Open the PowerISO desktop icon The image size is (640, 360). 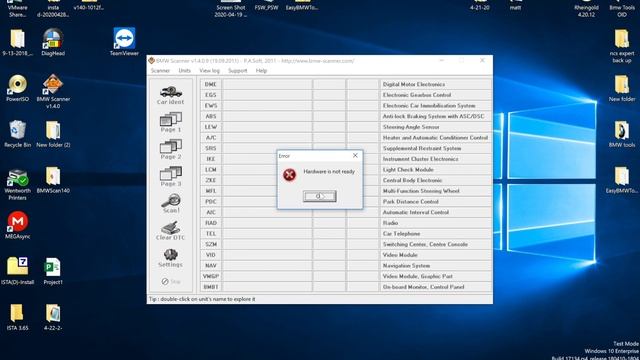point(17,88)
